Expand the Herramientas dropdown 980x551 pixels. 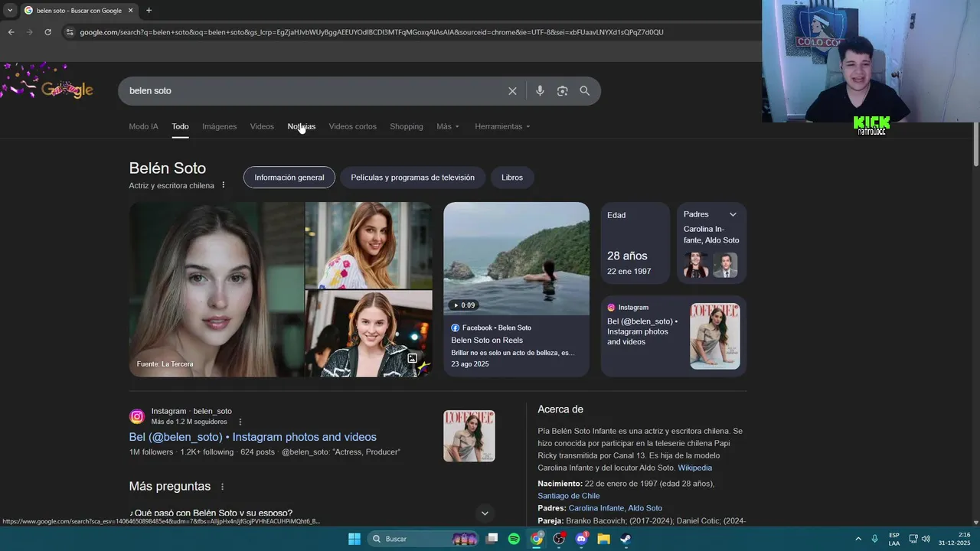pos(502,126)
